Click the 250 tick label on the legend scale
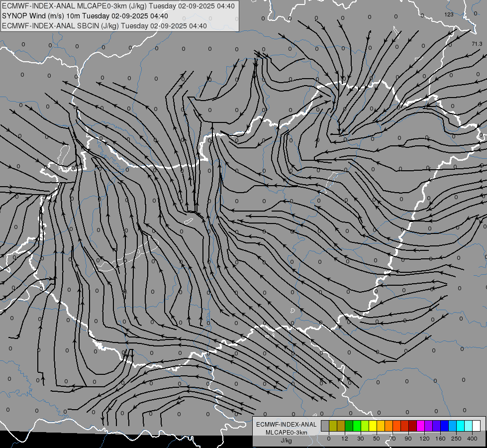The width and height of the screenshot is (487, 448). pyautogui.click(x=456, y=439)
